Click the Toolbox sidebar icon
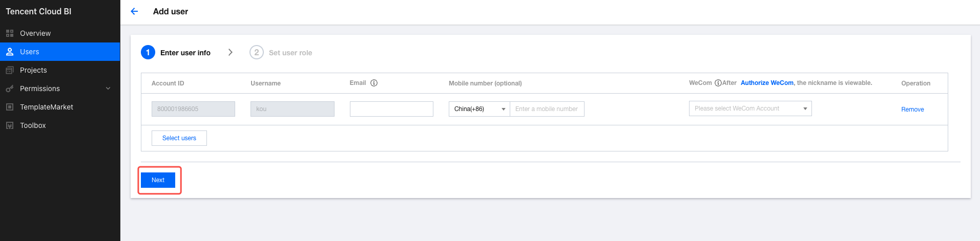The width and height of the screenshot is (980, 241). (10, 125)
